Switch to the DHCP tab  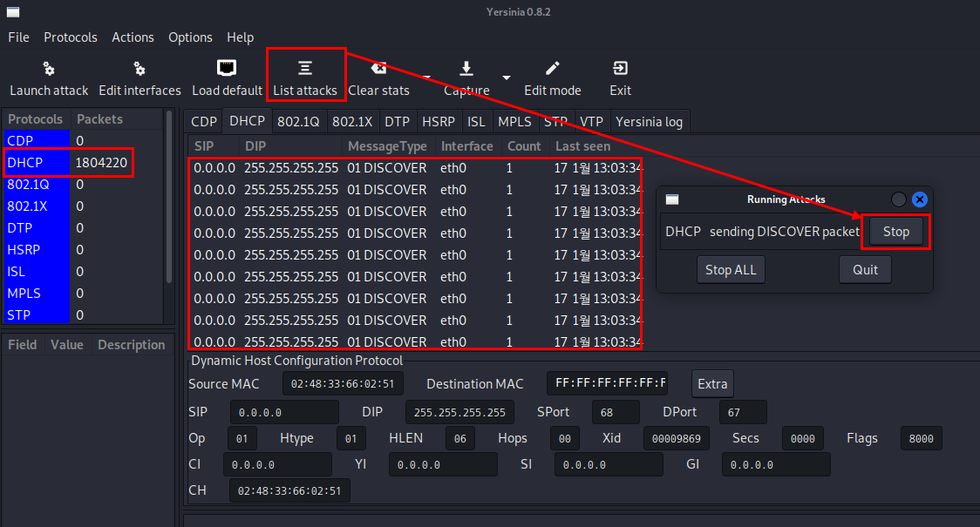pos(247,120)
